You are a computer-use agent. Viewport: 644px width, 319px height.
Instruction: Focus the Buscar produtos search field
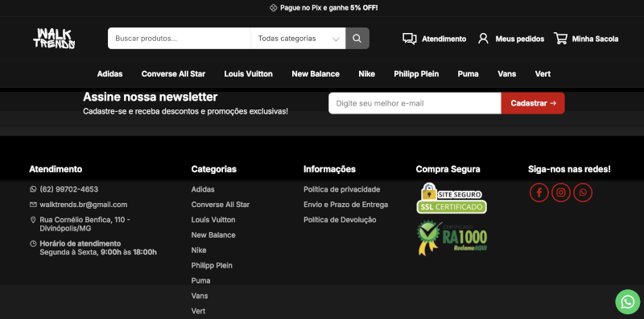click(179, 38)
